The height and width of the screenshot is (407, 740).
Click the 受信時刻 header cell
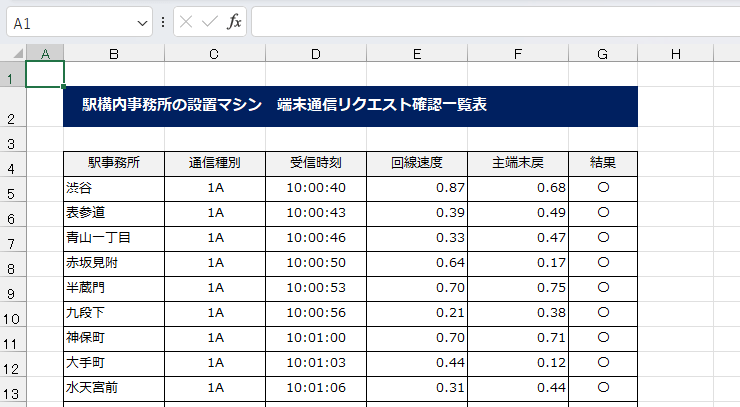tap(316, 164)
